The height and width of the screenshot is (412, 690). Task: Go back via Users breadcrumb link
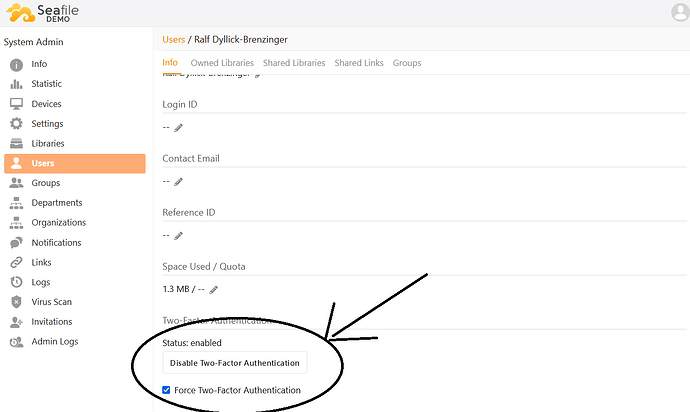[173, 40]
